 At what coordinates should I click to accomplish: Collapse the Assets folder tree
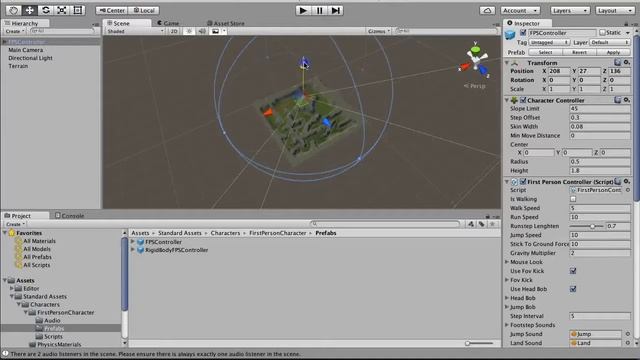(x=5, y=280)
